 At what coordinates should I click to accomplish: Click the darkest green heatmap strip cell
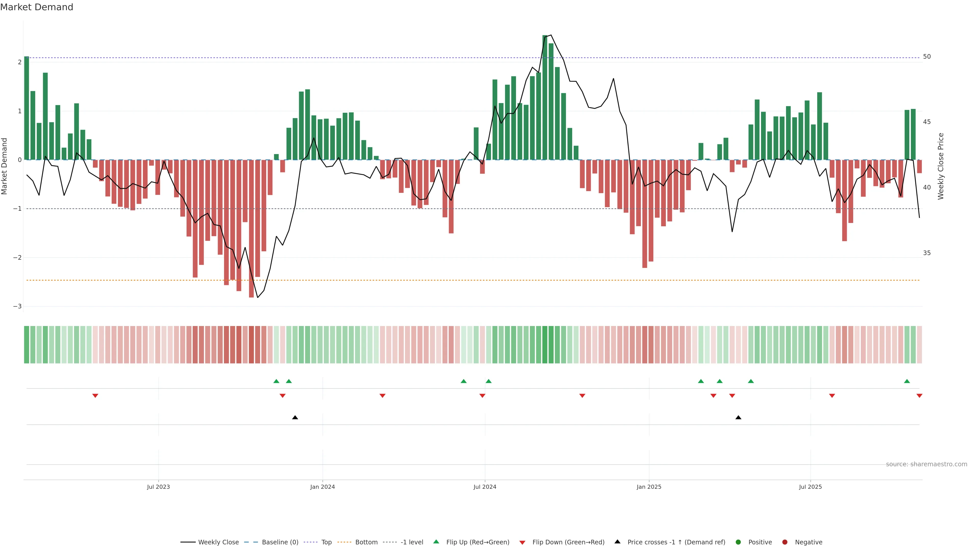(x=545, y=345)
